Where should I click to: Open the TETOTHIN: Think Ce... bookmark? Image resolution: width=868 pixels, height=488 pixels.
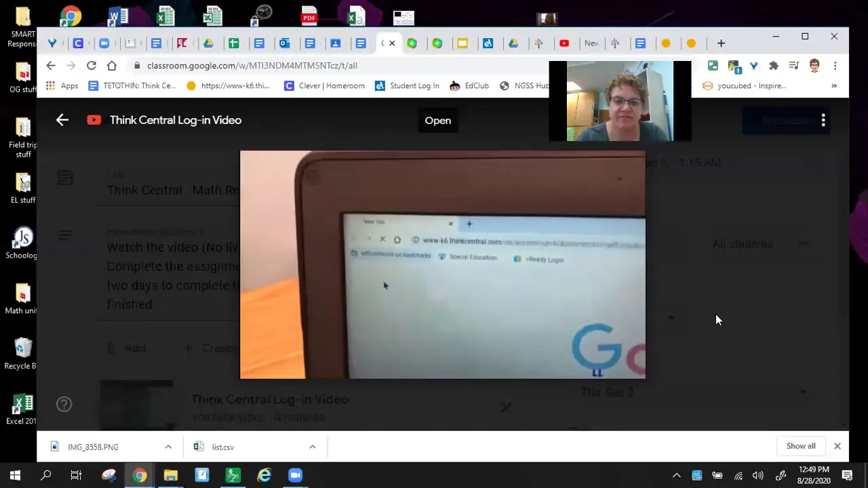[x=132, y=86]
